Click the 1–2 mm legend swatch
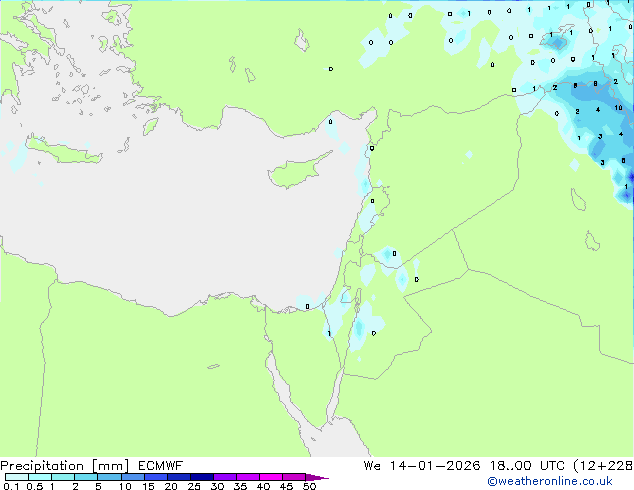The height and width of the screenshot is (490, 634). point(63,477)
